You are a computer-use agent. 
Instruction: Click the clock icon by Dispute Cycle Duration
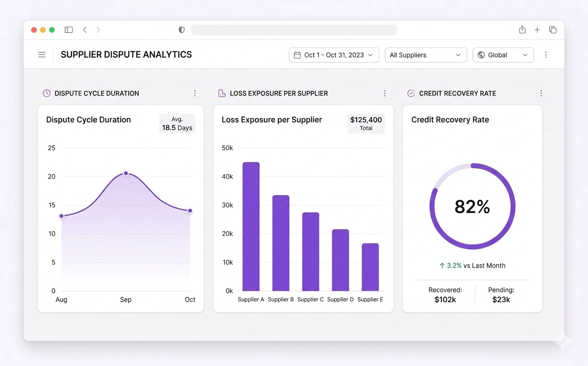47,93
